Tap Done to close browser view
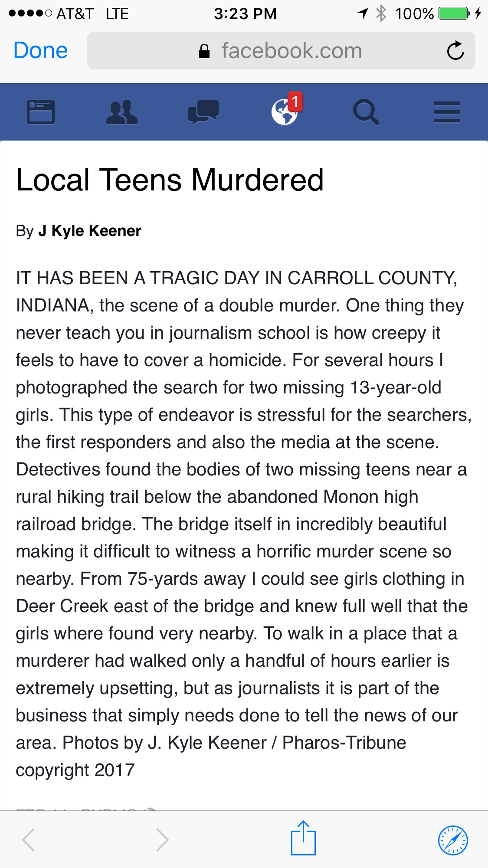 (40, 51)
